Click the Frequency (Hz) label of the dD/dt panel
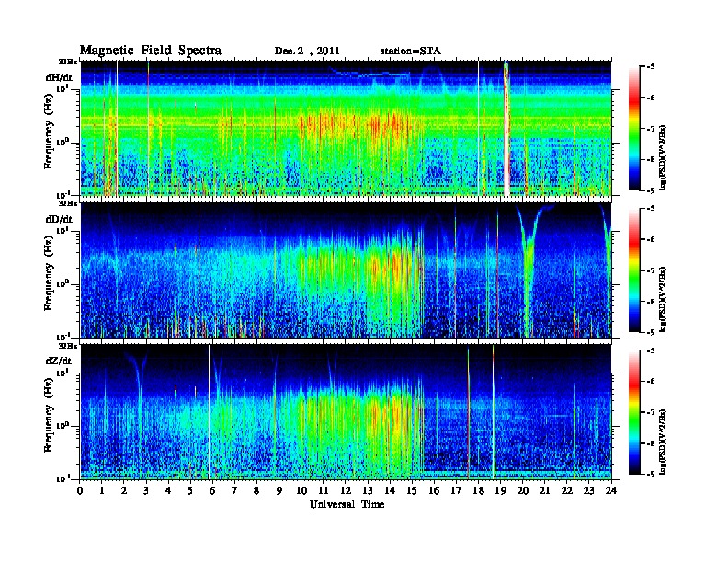 49,273
